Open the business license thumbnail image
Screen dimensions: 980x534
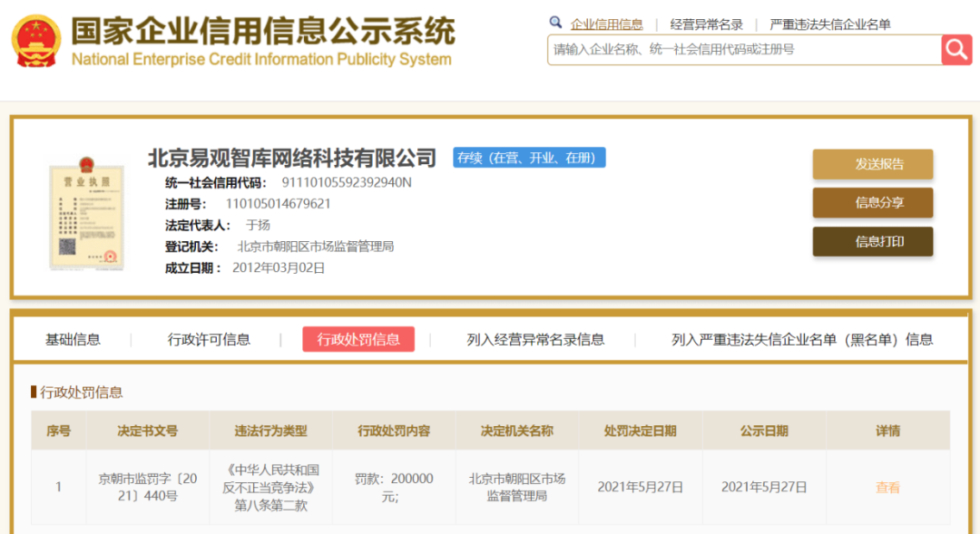click(86, 213)
